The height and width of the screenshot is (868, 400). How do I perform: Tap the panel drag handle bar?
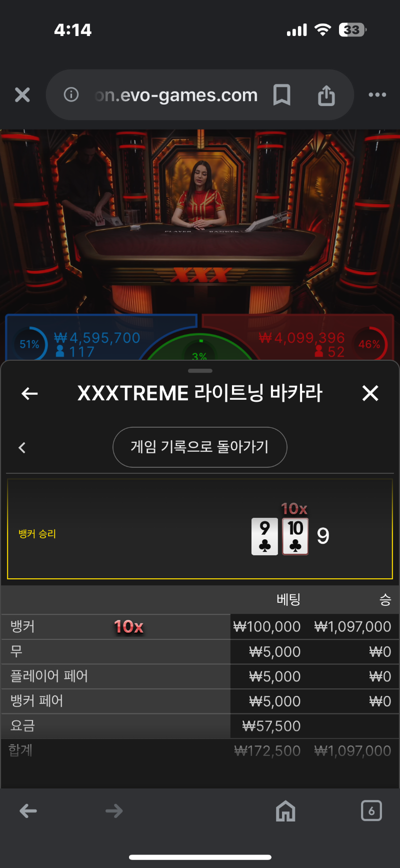tap(200, 371)
